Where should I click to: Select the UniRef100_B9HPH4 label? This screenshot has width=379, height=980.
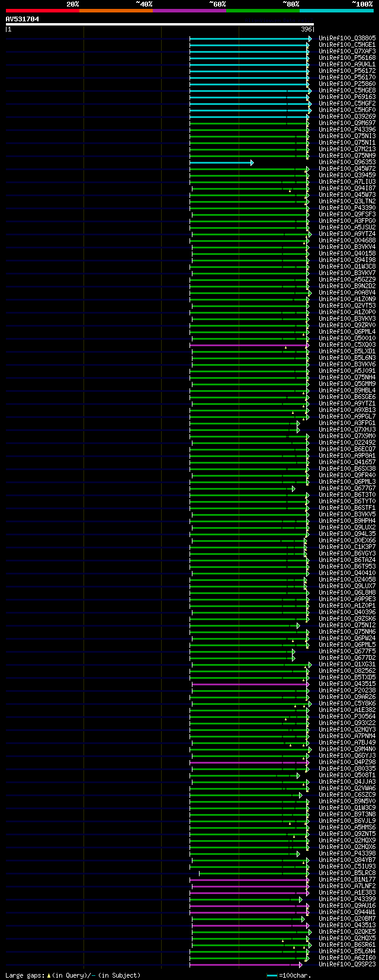click(x=347, y=521)
